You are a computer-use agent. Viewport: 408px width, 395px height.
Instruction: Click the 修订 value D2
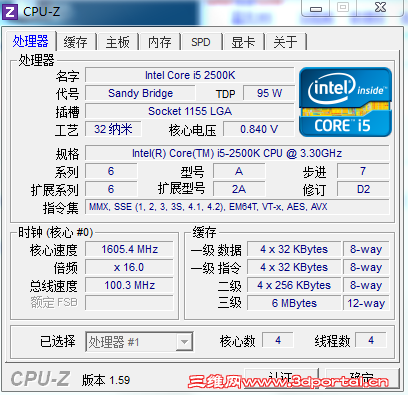tap(363, 189)
